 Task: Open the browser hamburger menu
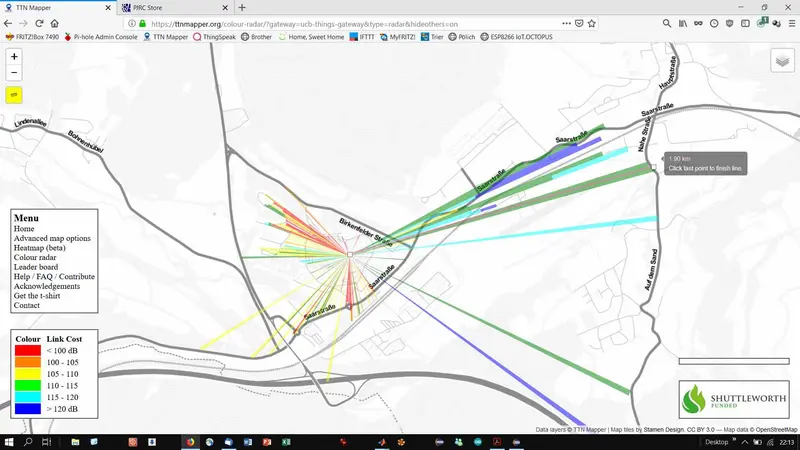pyautogui.click(x=790, y=22)
